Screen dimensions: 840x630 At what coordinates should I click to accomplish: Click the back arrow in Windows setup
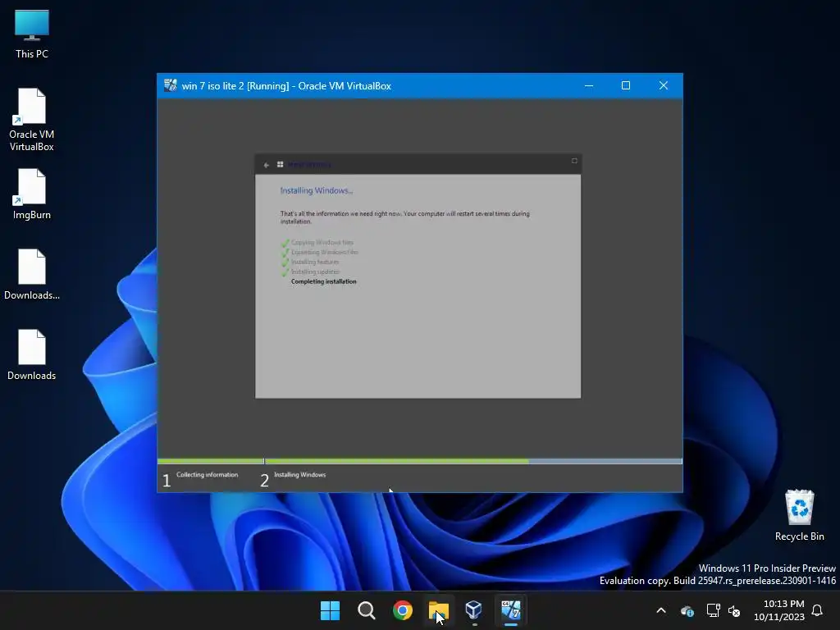[267, 165]
